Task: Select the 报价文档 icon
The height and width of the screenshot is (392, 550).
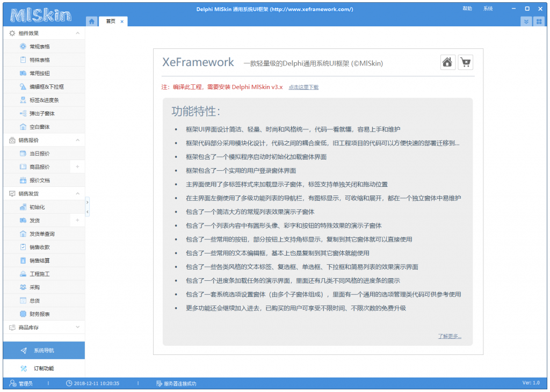Action: point(23,180)
